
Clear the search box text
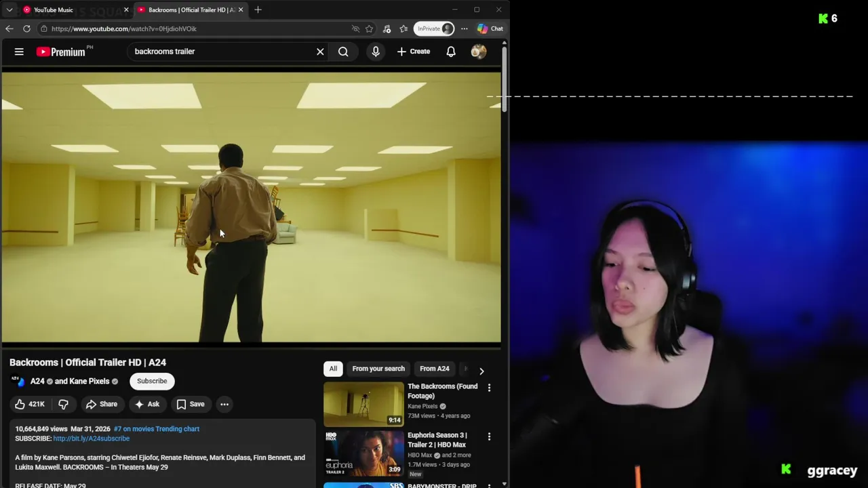tap(320, 52)
